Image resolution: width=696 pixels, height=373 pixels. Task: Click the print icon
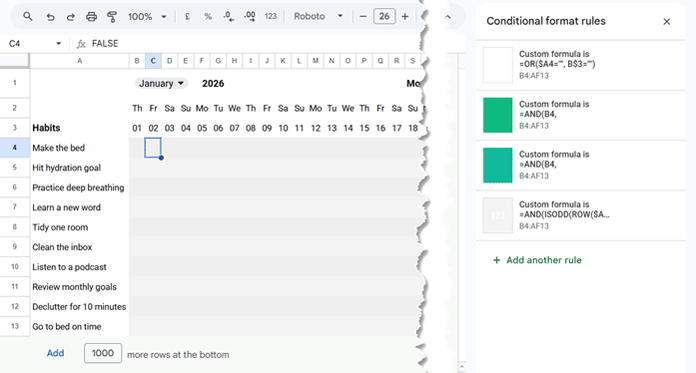(x=91, y=17)
